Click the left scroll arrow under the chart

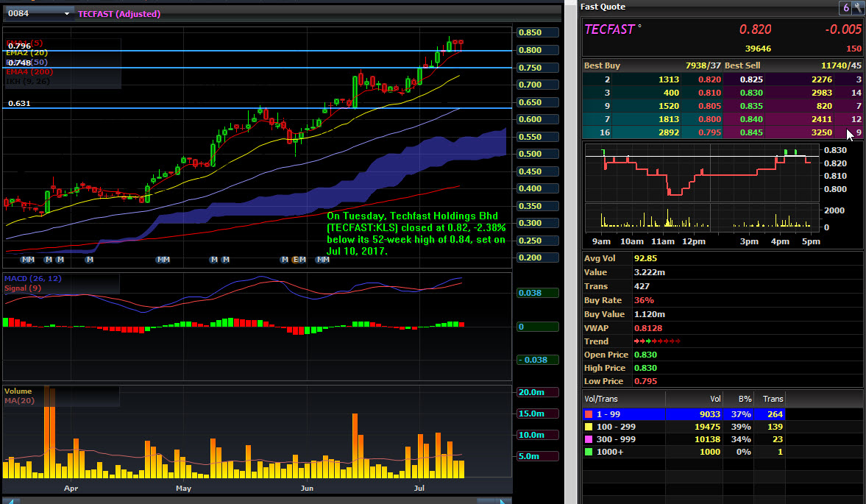click(x=11, y=501)
